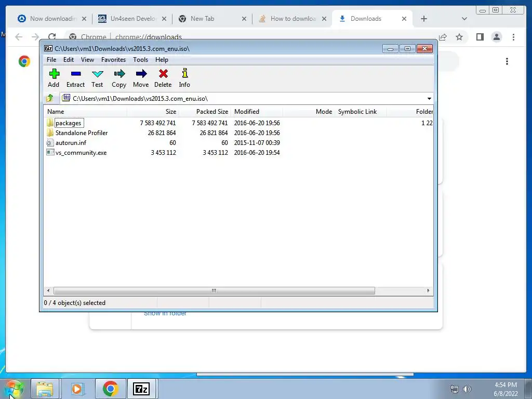Click the ISO icon in address bar
Viewport: 532px width, 399px height.
point(66,98)
